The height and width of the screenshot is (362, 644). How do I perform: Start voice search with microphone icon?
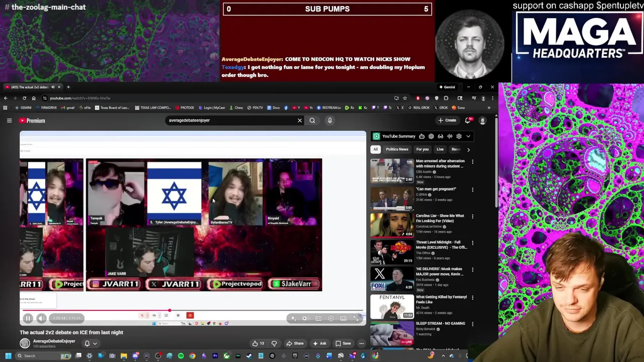330,120
